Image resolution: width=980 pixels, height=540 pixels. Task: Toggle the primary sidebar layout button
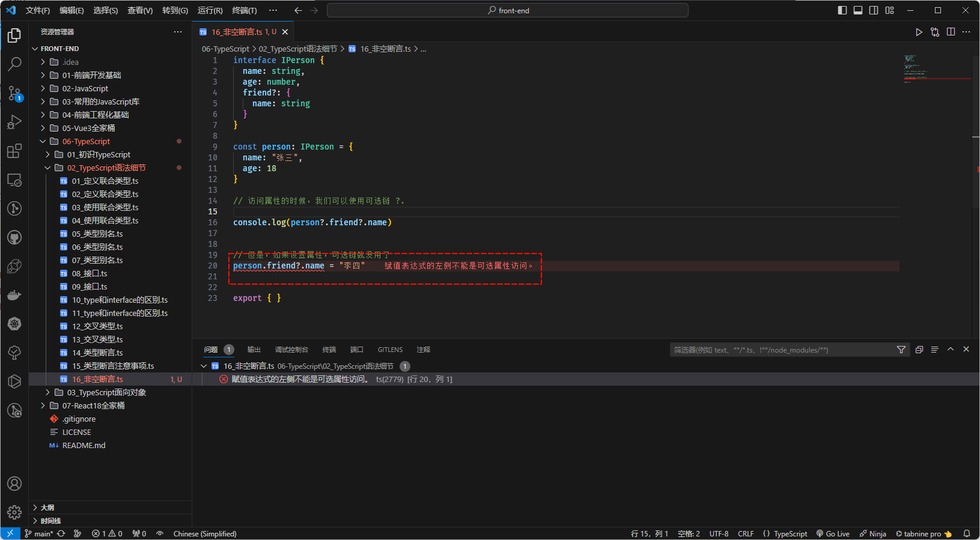(x=842, y=10)
